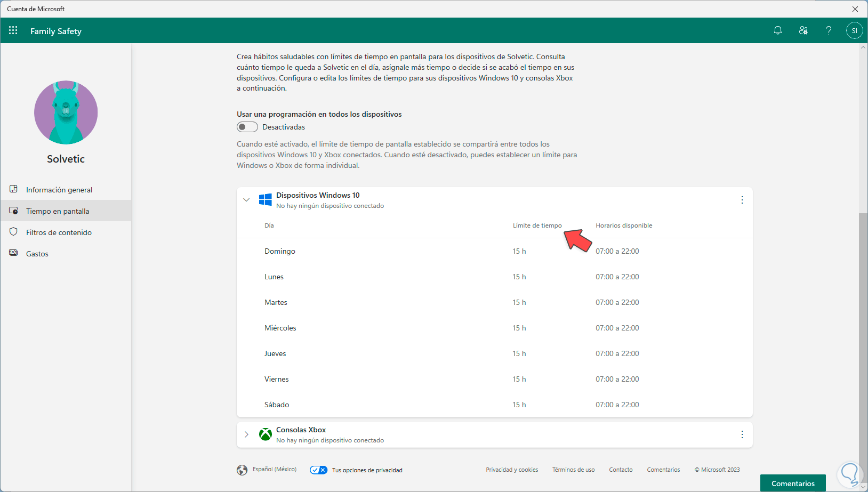
Task: Click the Xbox logo icon
Action: 265,434
